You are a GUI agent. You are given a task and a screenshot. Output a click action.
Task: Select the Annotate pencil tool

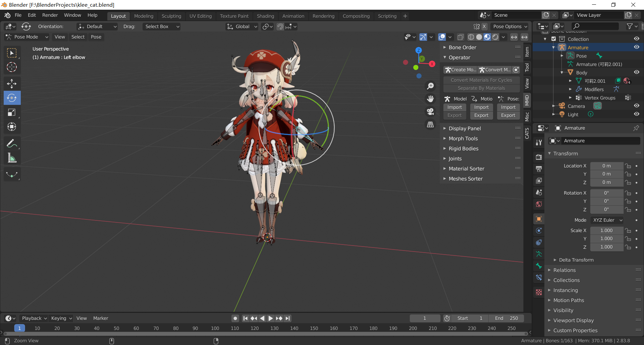(x=12, y=144)
